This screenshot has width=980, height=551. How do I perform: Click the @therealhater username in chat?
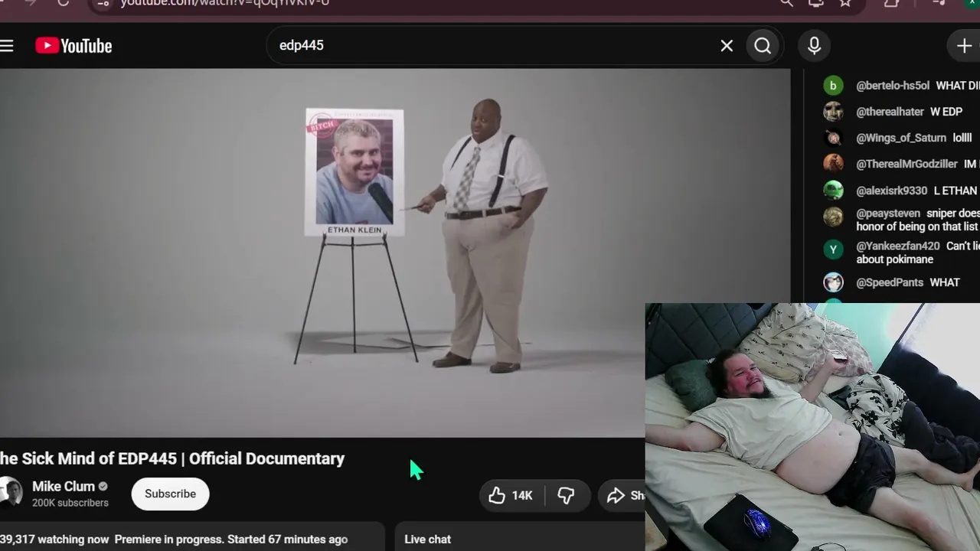(890, 112)
